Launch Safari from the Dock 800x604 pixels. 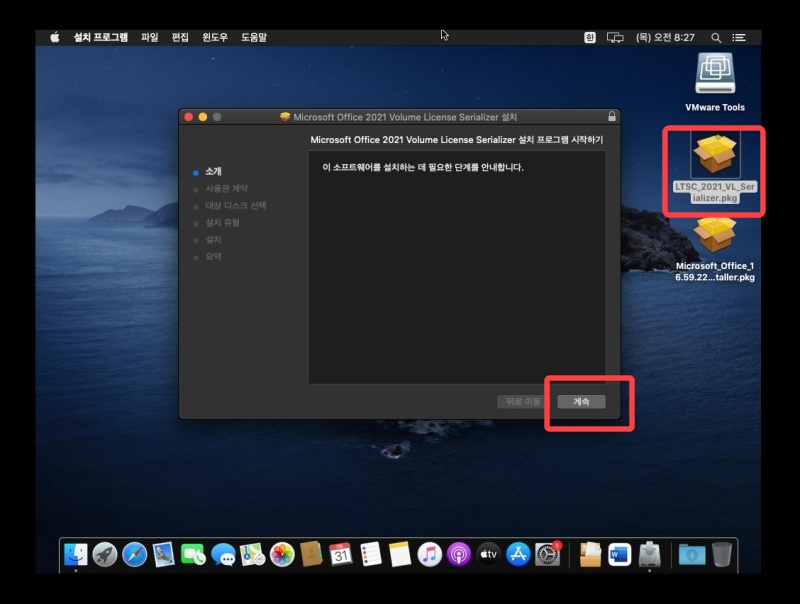coord(135,554)
